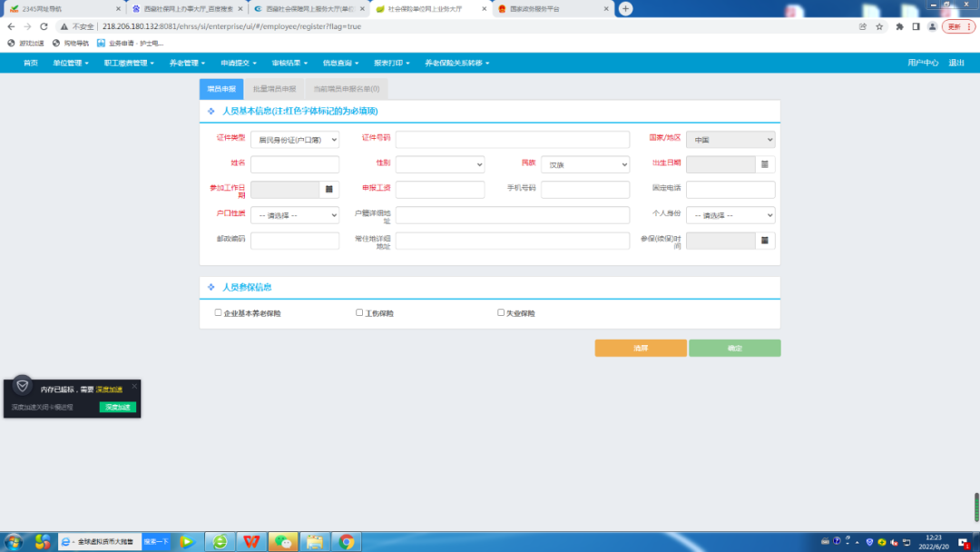Reload the page with the browser refresh icon
Screen dimensions: 980x552
[44, 26]
